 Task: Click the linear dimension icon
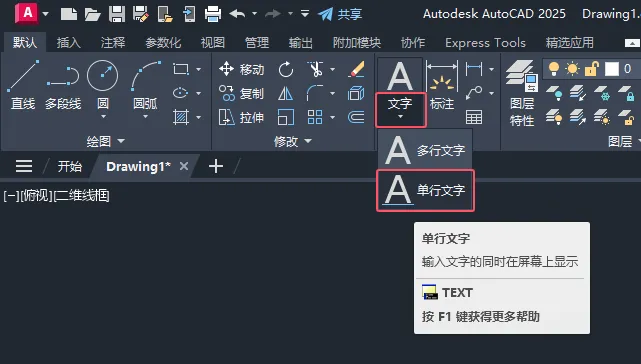click(474, 69)
